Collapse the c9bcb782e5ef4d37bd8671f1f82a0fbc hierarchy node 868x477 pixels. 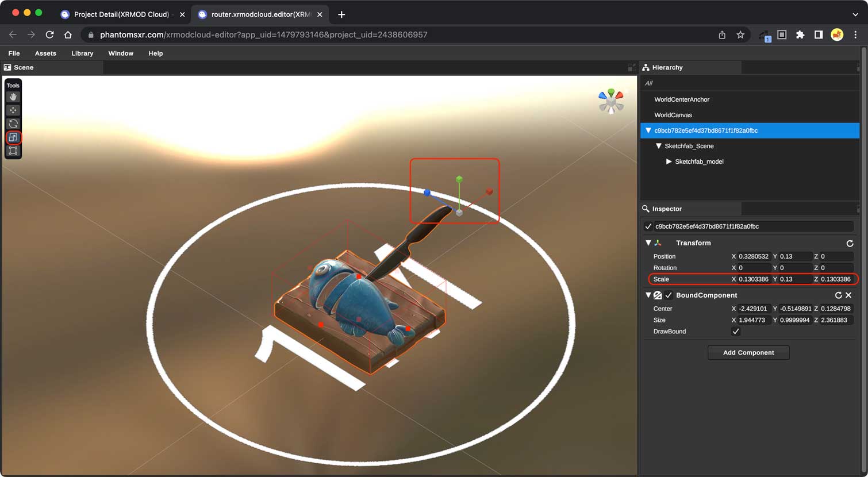pyautogui.click(x=648, y=130)
